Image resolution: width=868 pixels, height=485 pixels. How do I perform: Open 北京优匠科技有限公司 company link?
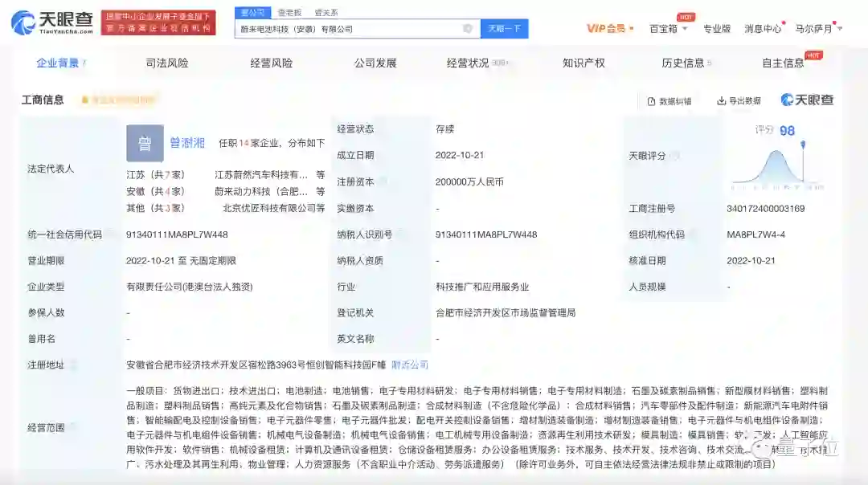click(x=269, y=208)
